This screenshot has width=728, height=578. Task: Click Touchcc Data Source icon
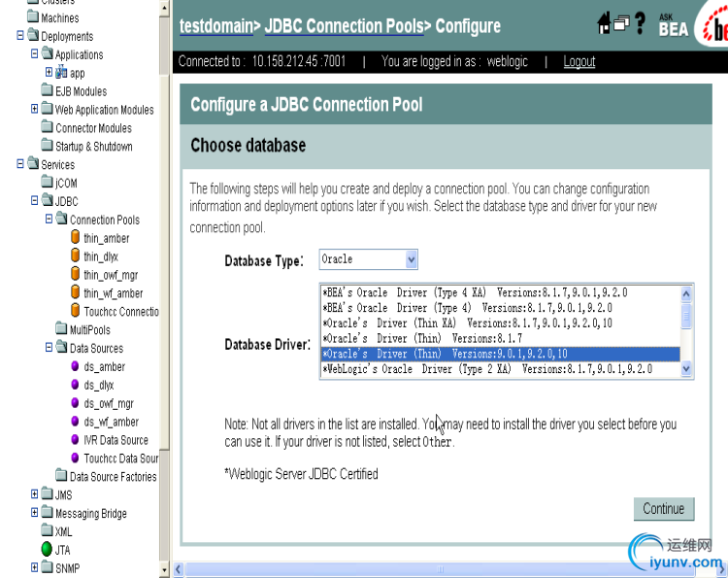coord(75,458)
